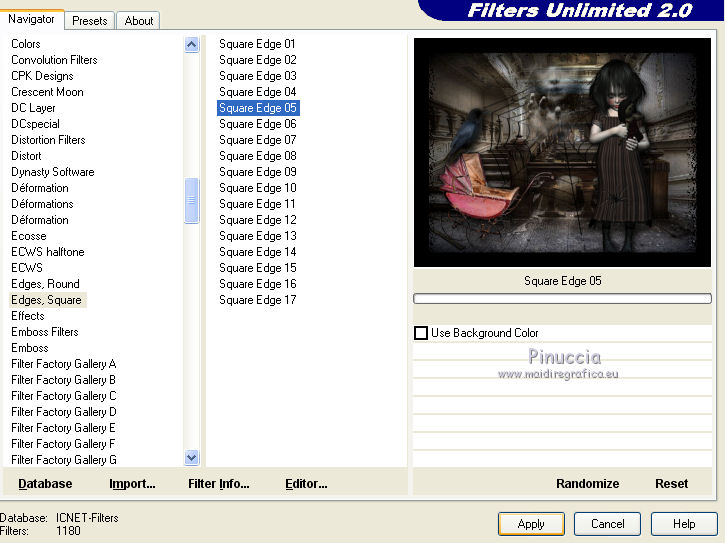Image resolution: width=725 pixels, height=543 pixels.
Task: Choose the Emboss category
Action: [x=30, y=348]
